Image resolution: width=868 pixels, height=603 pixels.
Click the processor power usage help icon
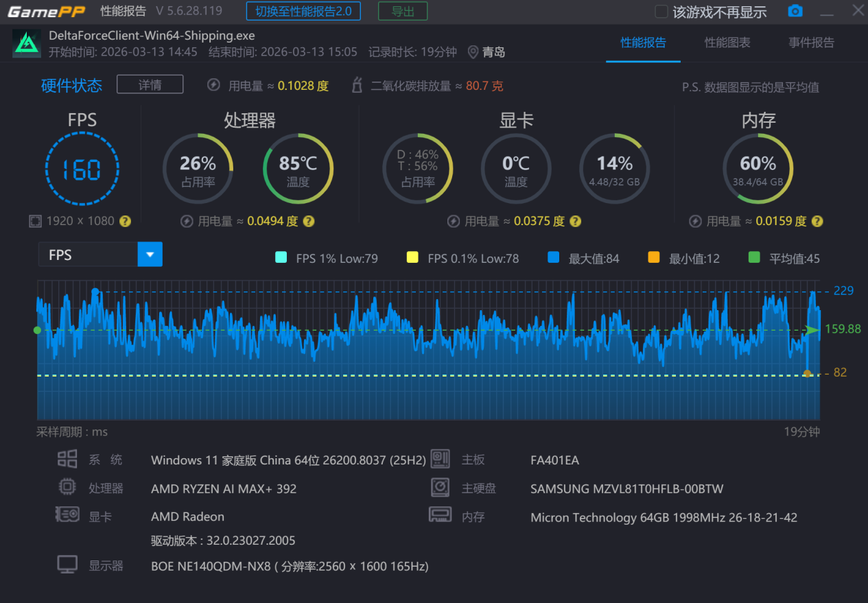309,221
